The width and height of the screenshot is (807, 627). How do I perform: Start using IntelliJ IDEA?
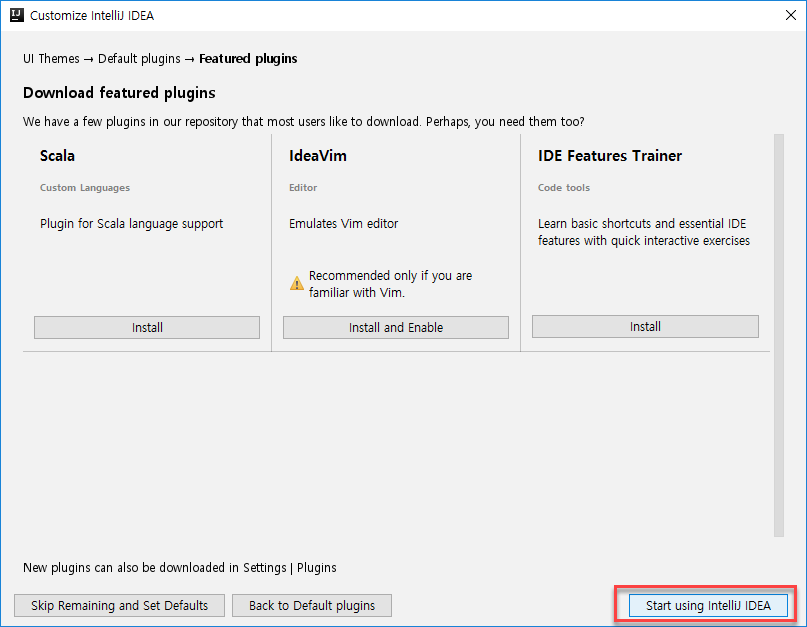click(x=708, y=605)
